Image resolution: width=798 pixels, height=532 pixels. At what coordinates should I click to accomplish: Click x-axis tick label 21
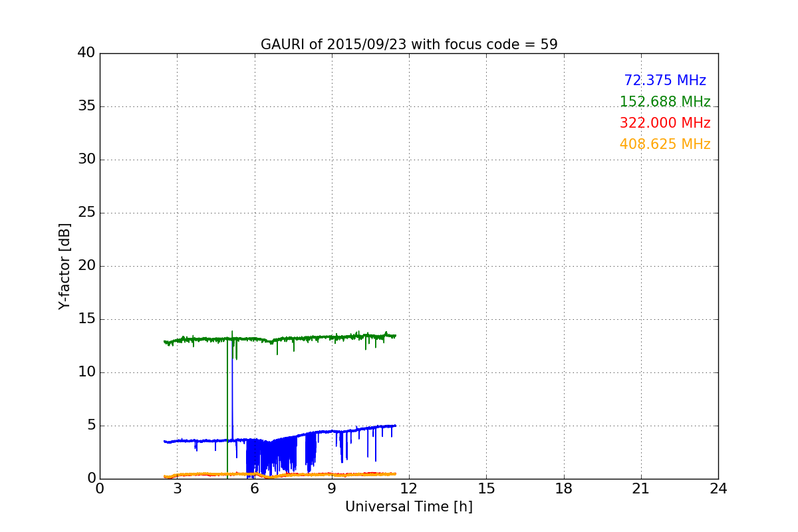tap(641, 489)
